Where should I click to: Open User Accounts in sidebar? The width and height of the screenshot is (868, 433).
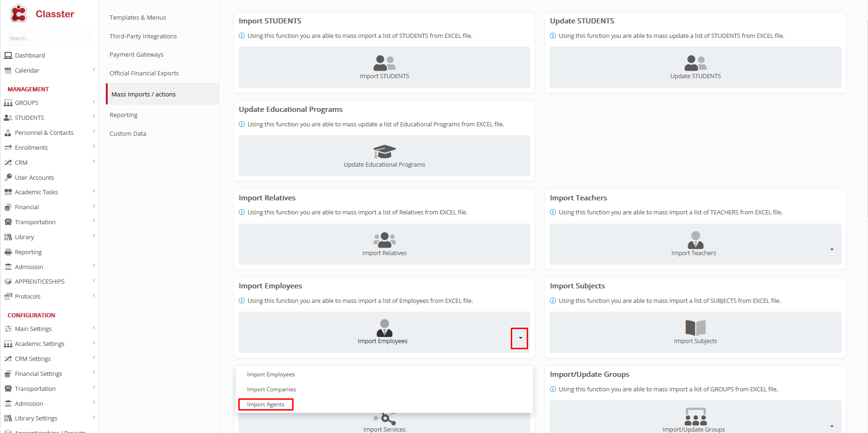tap(34, 177)
